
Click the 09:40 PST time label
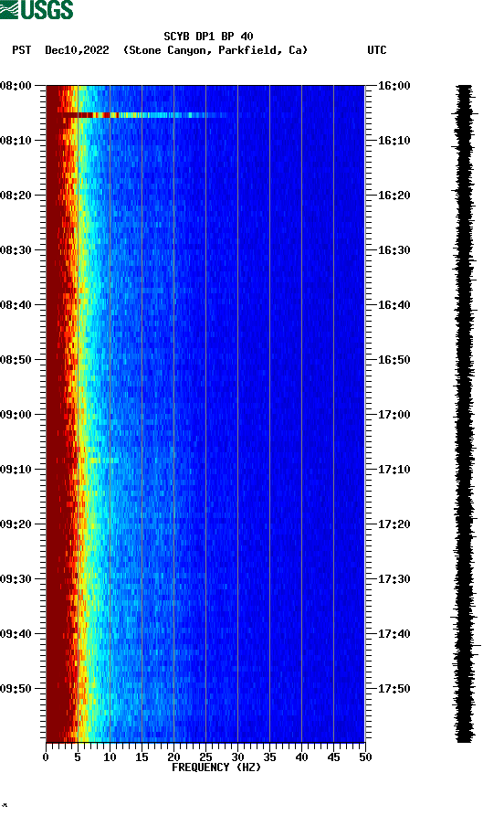(x=16, y=634)
